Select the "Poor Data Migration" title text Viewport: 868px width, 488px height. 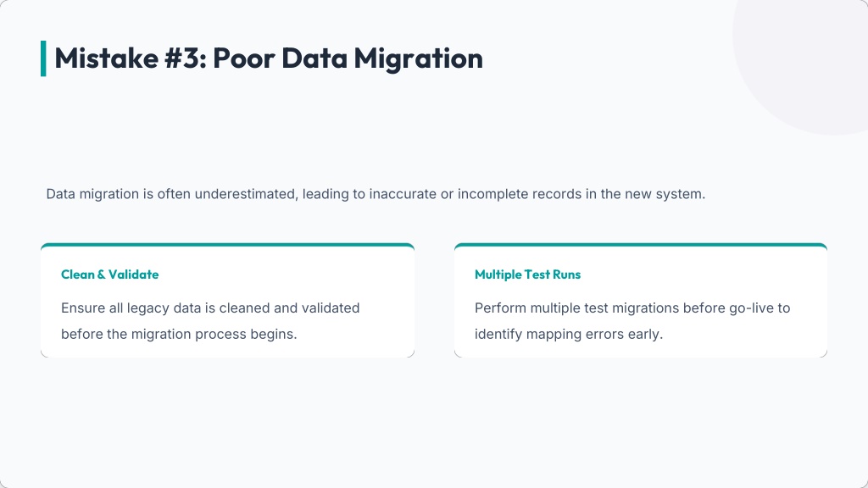(348, 59)
